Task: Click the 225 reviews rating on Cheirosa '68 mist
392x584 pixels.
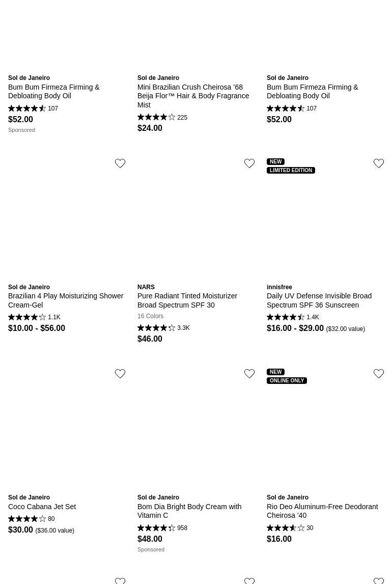Action: (x=162, y=118)
